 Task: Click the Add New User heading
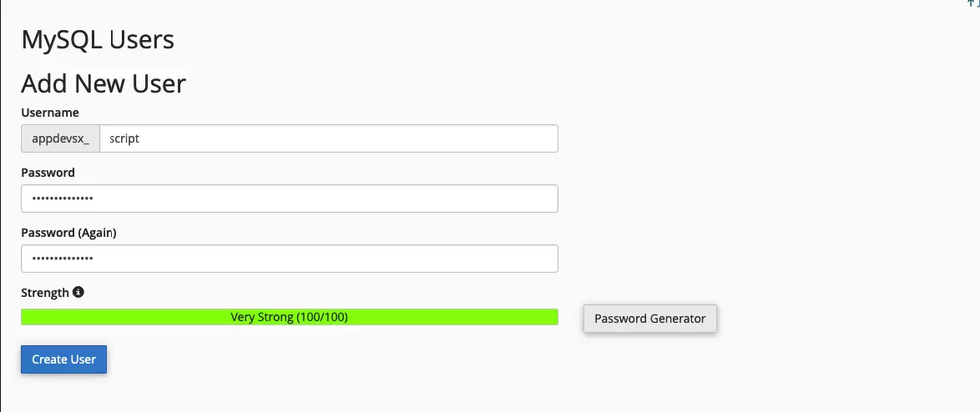(104, 83)
